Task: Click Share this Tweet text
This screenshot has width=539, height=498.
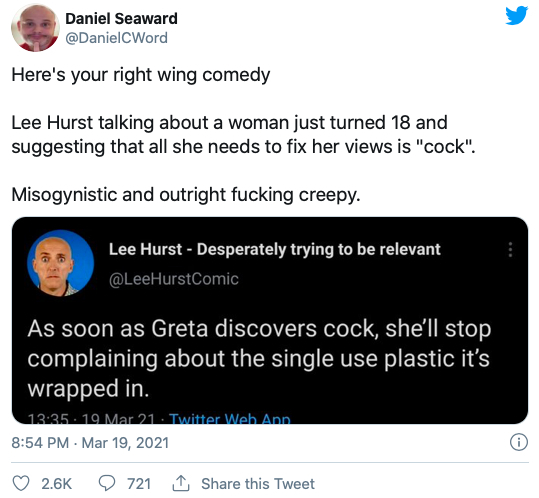Action: tap(258, 484)
